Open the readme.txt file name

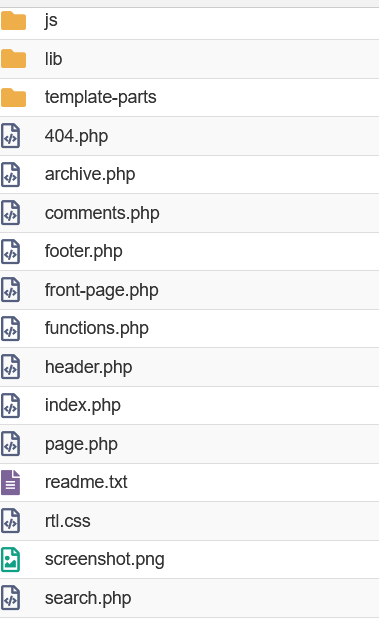point(86,482)
